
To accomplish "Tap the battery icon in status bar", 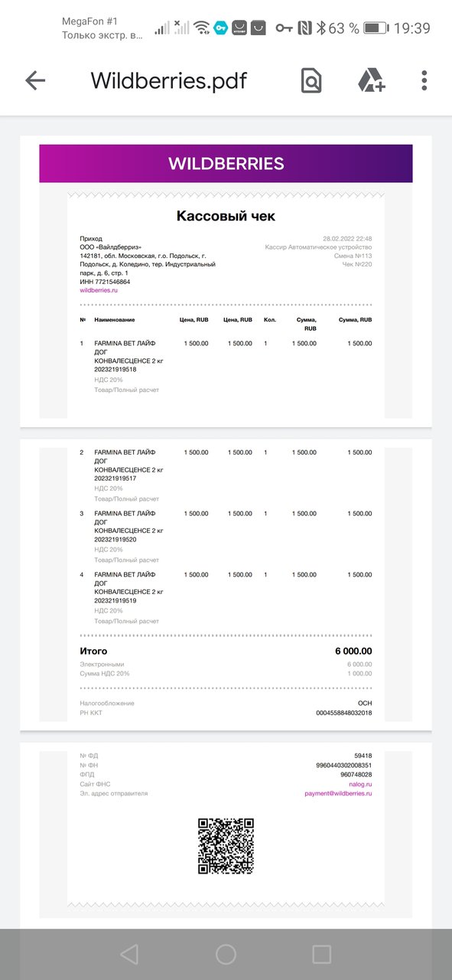I will [376, 28].
